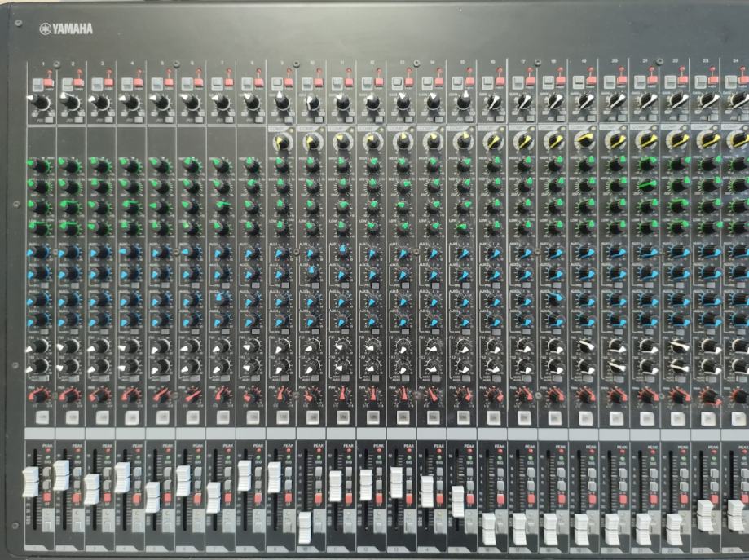749x560 pixels.
Task: Toggle the red phantom power switch on channel 6
Action: [199, 82]
